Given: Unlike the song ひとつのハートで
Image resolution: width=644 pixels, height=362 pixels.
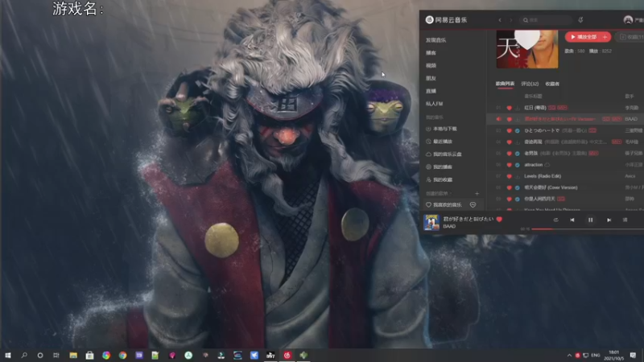Looking at the screenshot, I should coord(510,130).
